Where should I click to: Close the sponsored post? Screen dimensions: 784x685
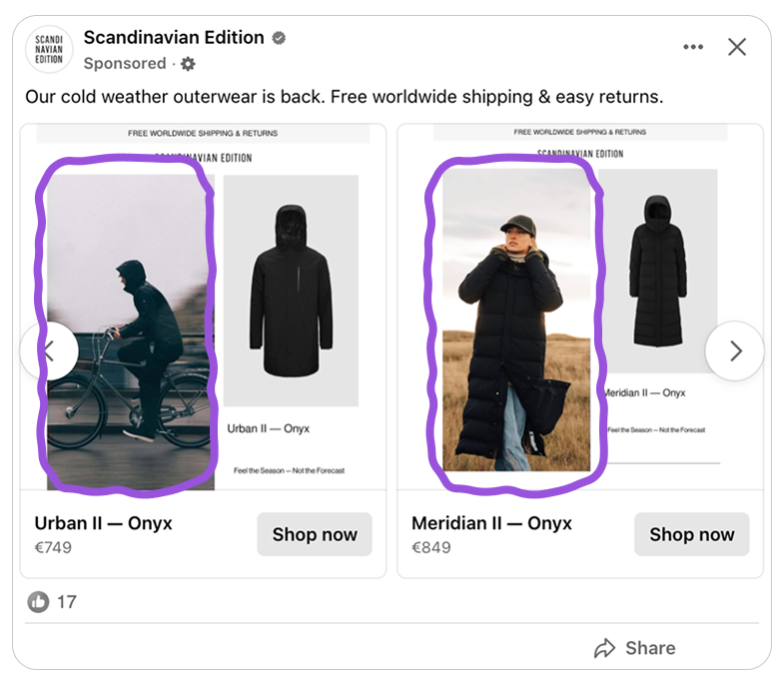(x=737, y=47)
